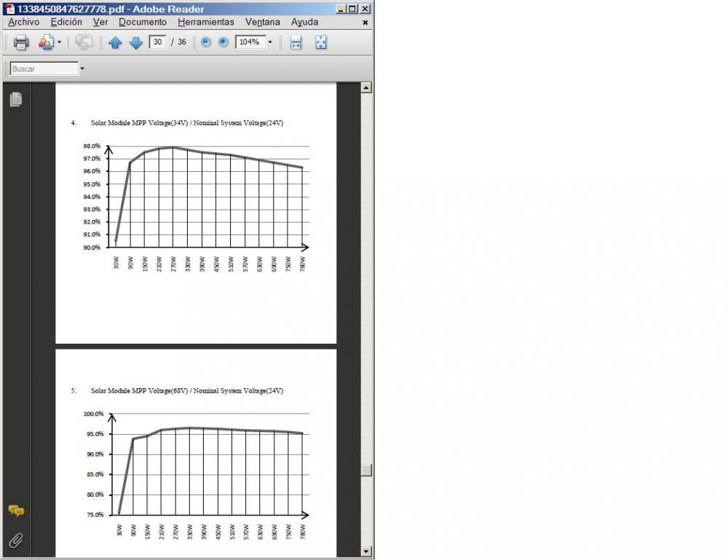
Task: Click the collaborate/share people icon
Action: coord(47,43)
